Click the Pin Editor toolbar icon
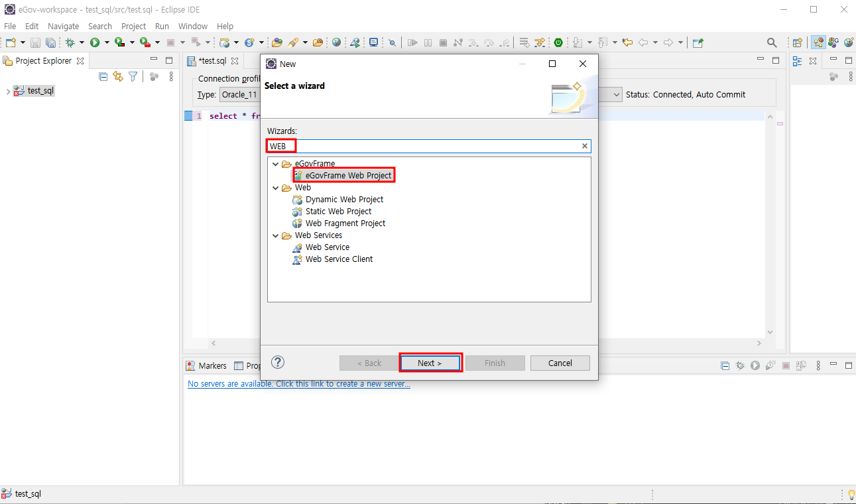The image size is (856, 504). [698, 42]
